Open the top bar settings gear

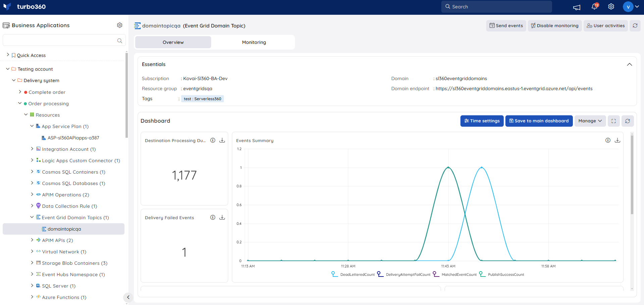click(x=611, y=7)
